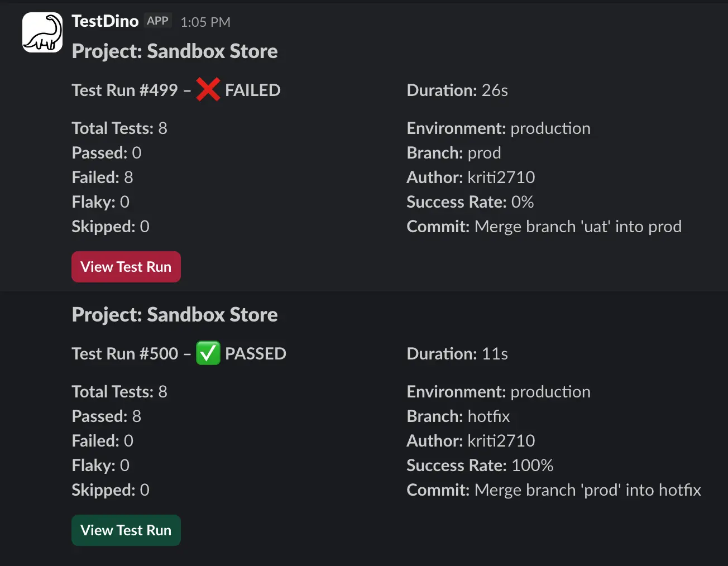Open View Test Run for failed run #499
This screenshot has width=728, height=566.
tap(126, 267)
